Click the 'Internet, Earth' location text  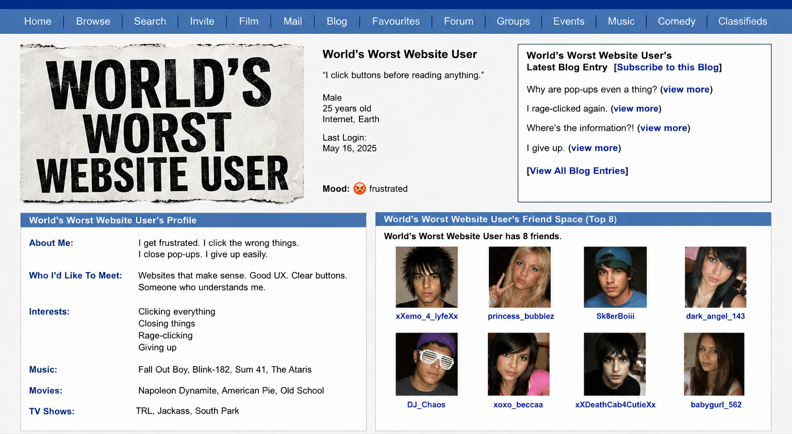point(351,119)
